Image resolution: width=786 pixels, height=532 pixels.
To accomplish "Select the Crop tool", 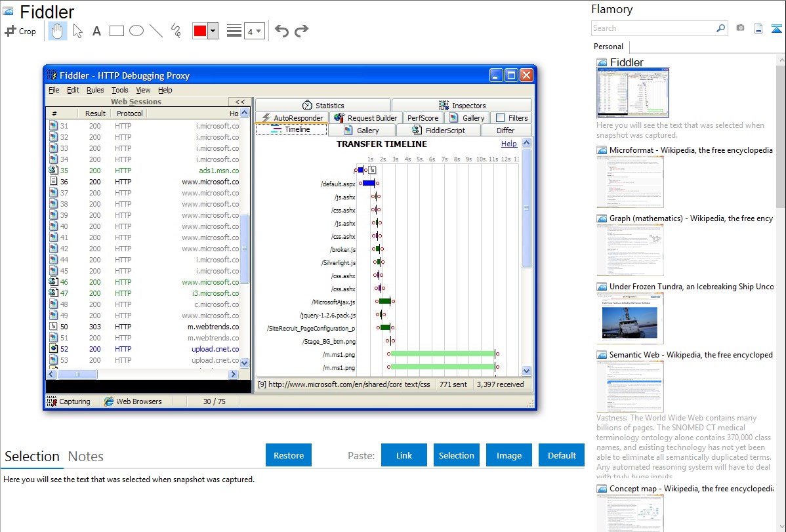I will [20, 31].
